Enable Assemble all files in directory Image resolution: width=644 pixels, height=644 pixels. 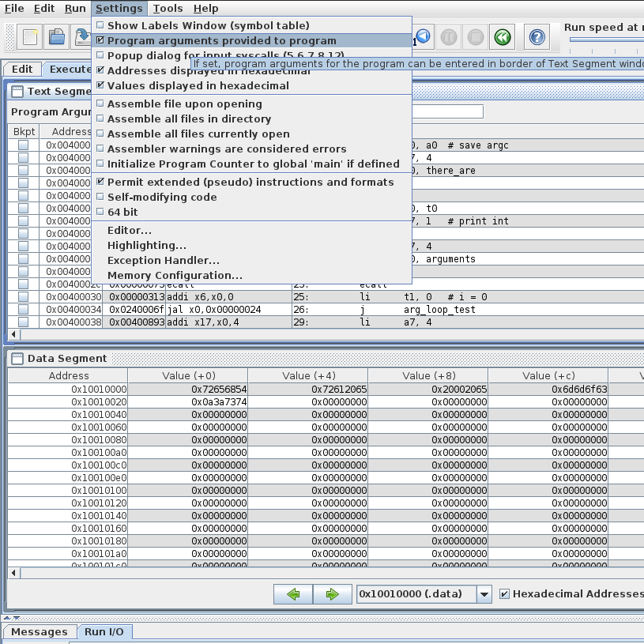pos(252,119)
